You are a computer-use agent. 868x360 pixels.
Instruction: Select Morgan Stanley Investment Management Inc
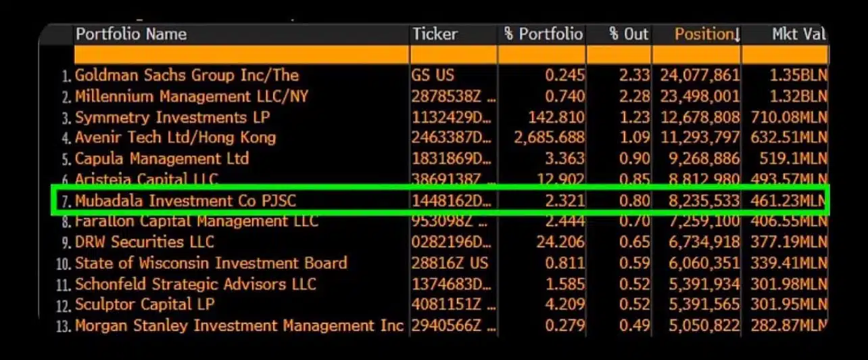click(239, 326)
